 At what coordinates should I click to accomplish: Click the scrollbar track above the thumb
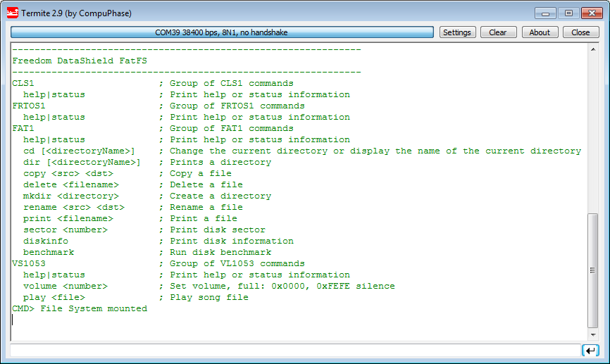point(593,127)
